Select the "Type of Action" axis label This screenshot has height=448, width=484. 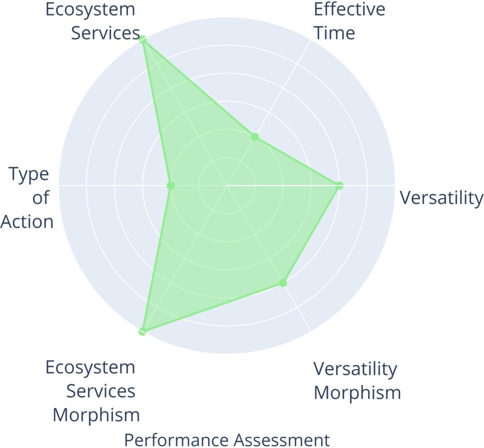tap(28, 198)
